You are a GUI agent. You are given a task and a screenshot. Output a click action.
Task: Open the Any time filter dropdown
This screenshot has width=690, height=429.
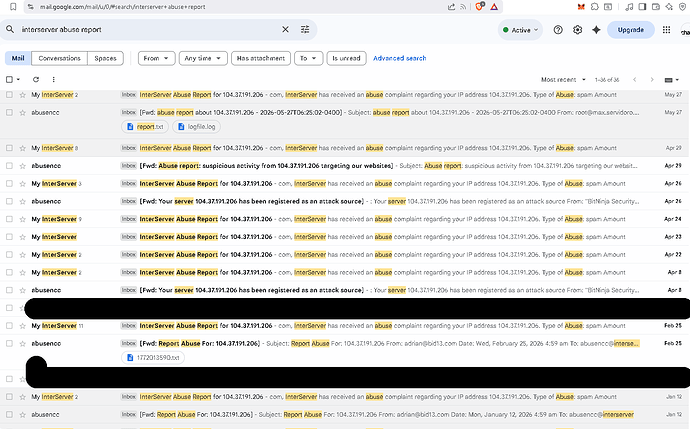tap(203, 58)
